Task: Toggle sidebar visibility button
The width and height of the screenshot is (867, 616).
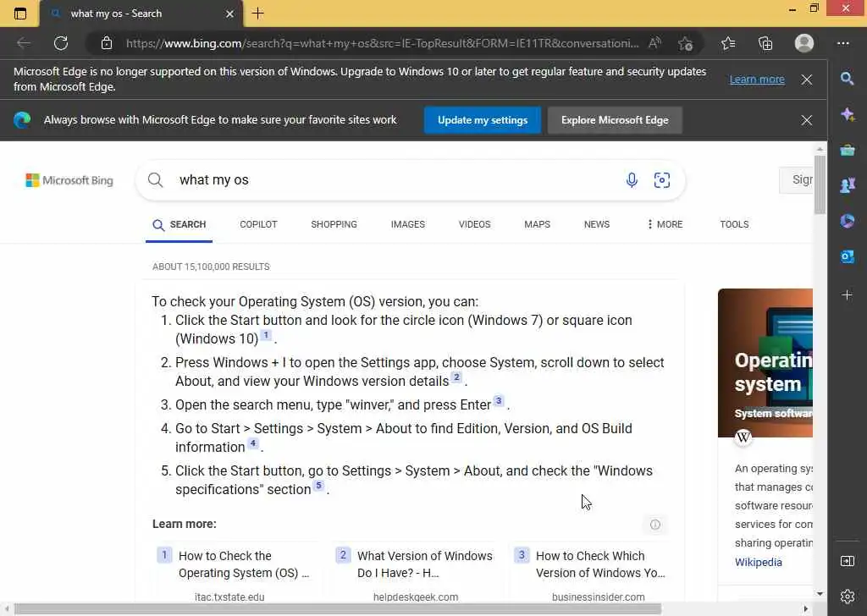Action: [x=847, y=561]
